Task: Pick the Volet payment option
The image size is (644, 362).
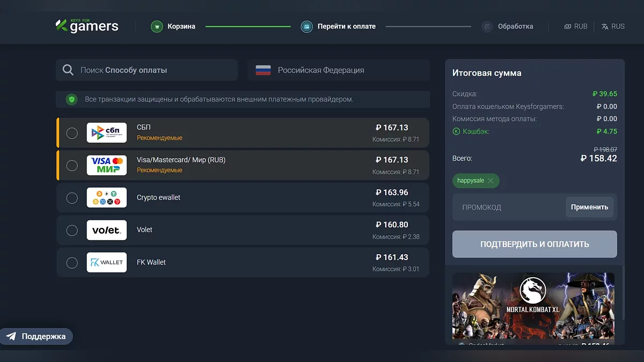Action: [x=72, y=230]
